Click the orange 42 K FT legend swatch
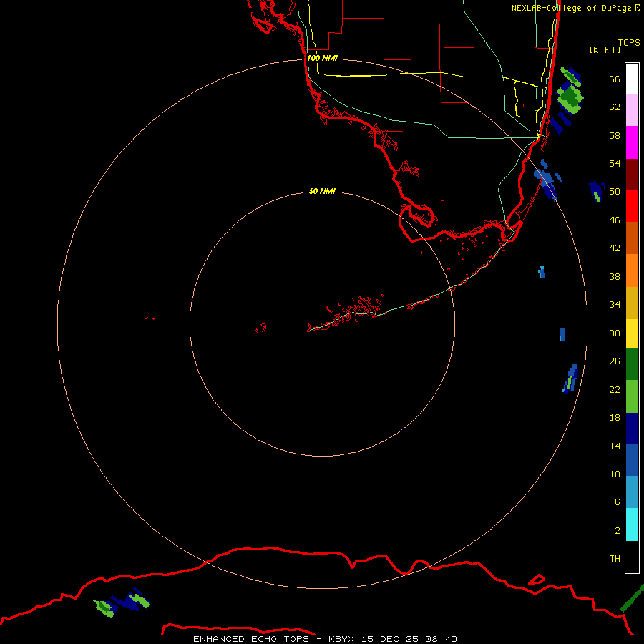Screen dimensions: 644x644 point(632,270)
